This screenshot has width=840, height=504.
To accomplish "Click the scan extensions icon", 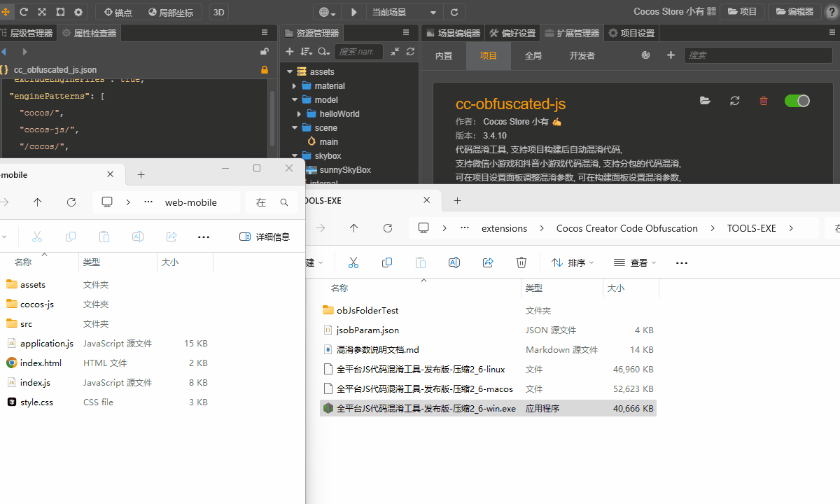I will pos(645,55).
